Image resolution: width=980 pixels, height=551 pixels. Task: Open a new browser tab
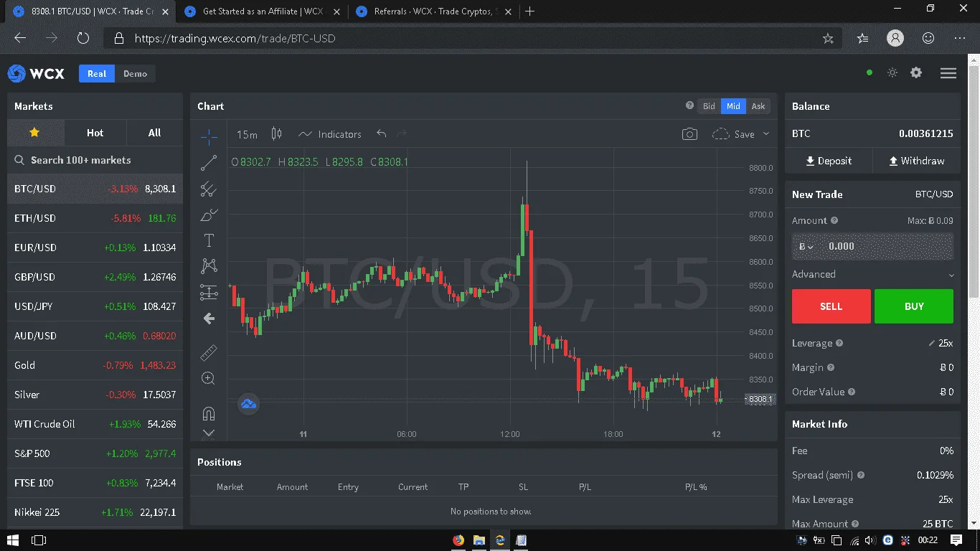click(x=530, y=11)
